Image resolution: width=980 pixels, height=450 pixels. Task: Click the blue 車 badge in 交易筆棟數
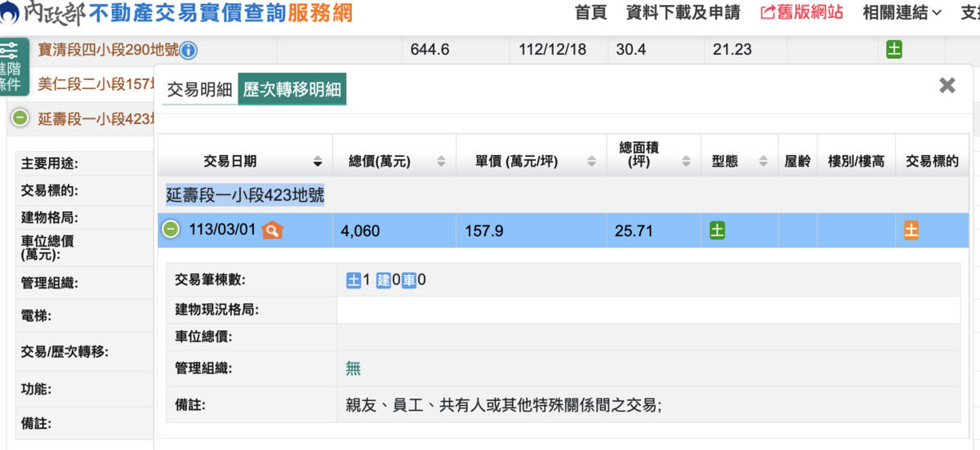409,281
